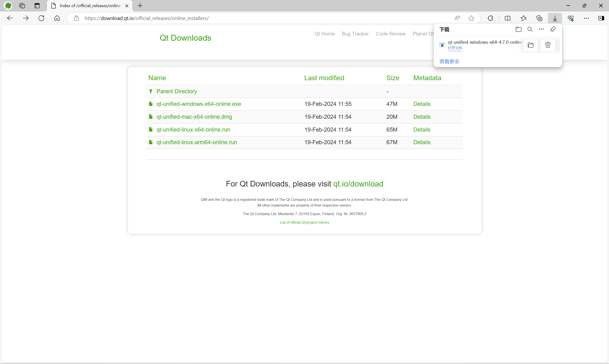This screenshot has height=364, width=609.
Task: Open Details for mac-x64 installer
Action: (x=422, y=117)
